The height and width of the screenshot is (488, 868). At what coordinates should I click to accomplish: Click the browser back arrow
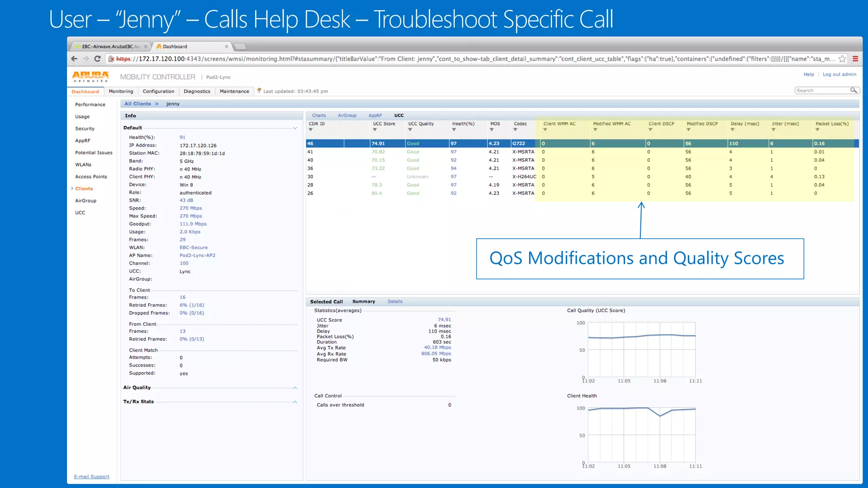[x=75, y=59]
